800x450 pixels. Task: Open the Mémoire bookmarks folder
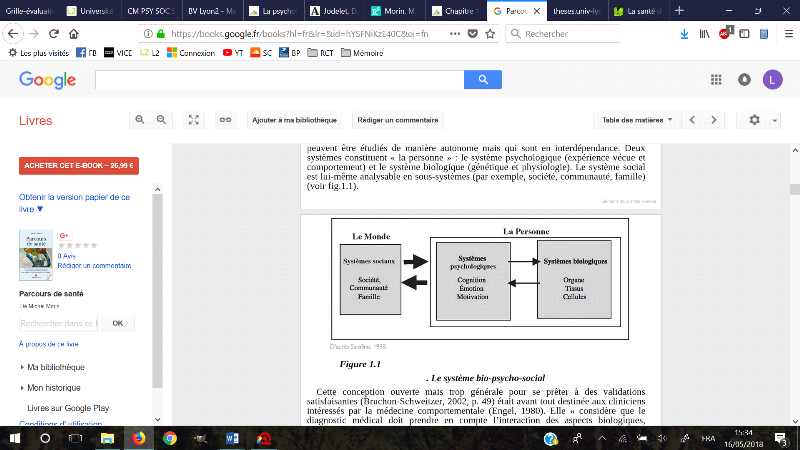[x=362, y=53]
